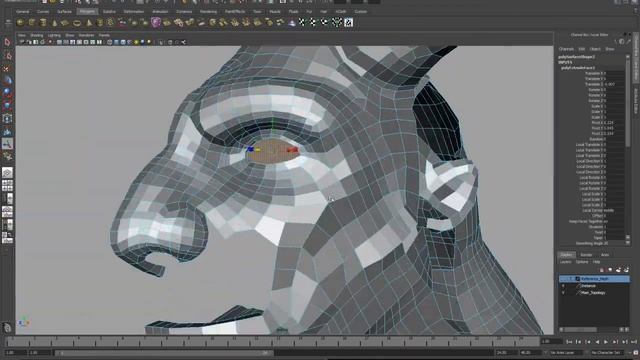Open the No Character Set dropdown

pos(608,353)
